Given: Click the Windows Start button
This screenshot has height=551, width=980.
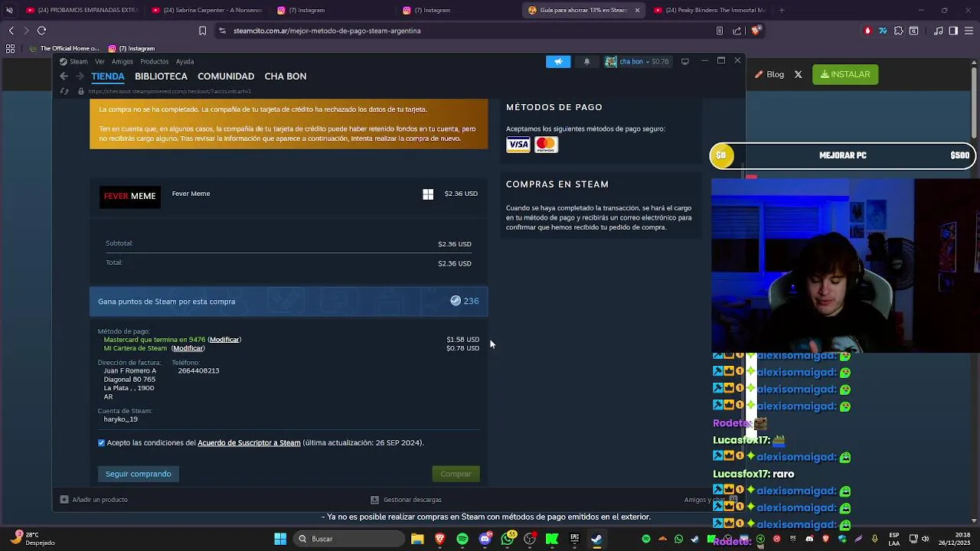Looking at the screenshot, I should 280,539.
